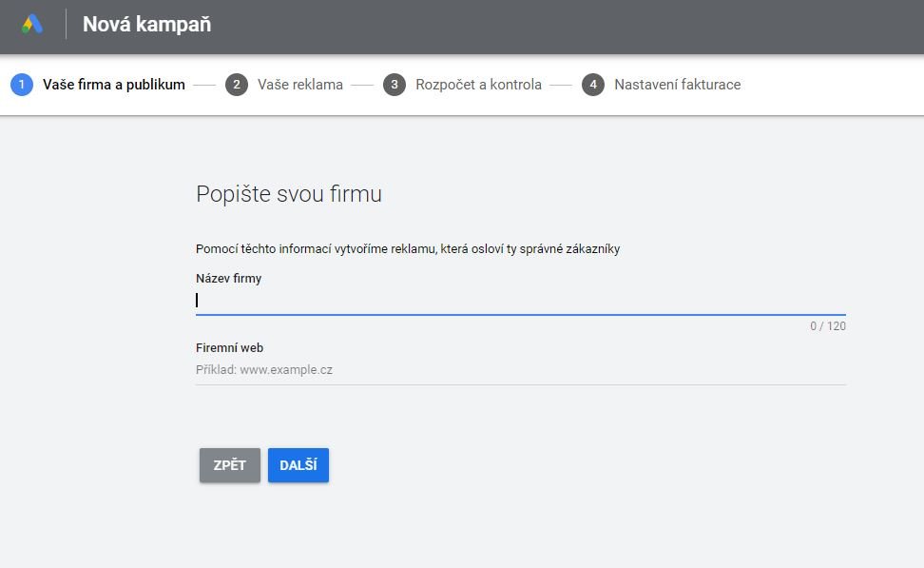Click the Firemní web input field
The image size is (924, 568).
point(520,370)
